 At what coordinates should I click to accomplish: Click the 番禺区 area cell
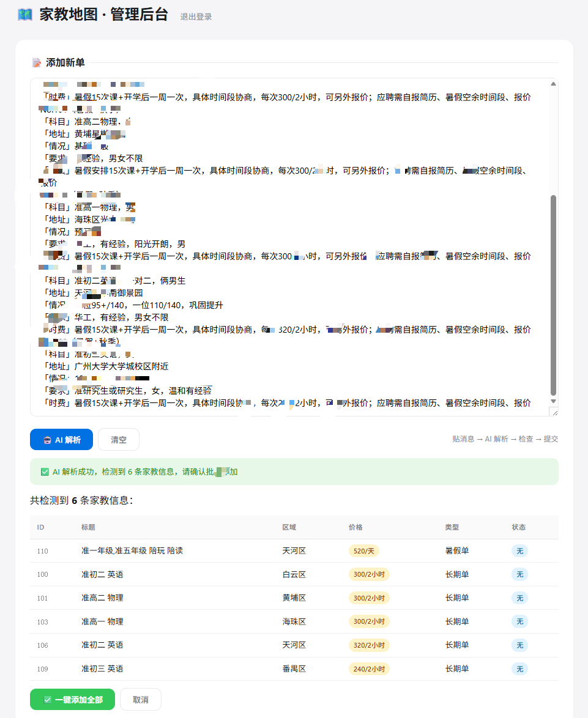click(x=294, y=669)
